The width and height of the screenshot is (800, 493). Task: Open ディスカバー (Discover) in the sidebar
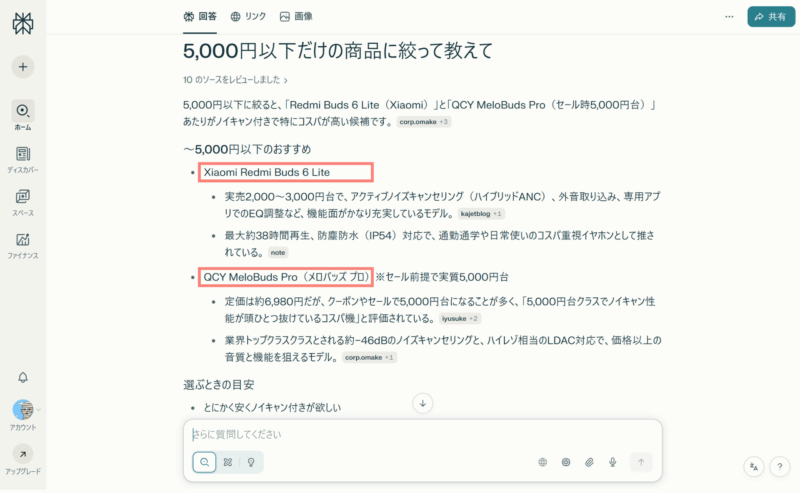coord(22,154)
